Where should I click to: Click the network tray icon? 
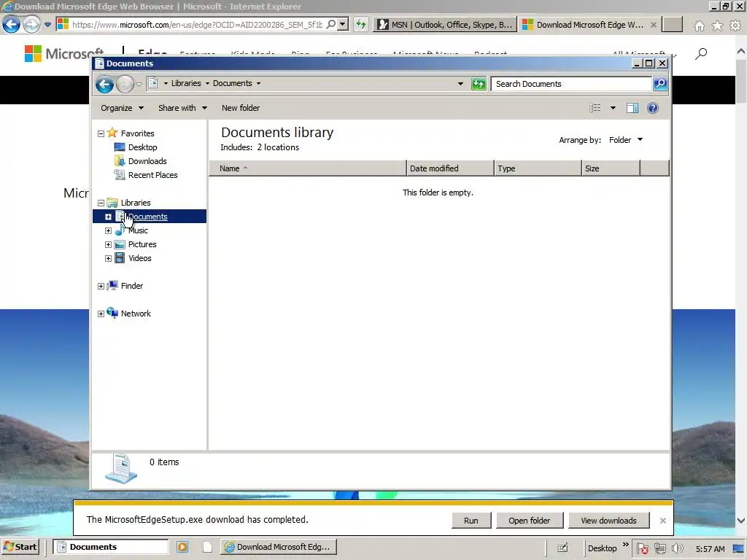click(659, 548)
